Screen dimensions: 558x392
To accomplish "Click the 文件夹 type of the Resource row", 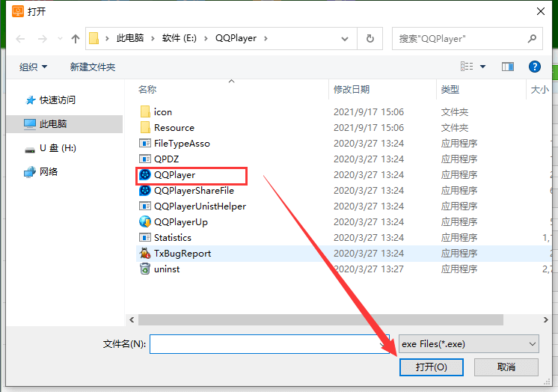I will coord(455,128).
